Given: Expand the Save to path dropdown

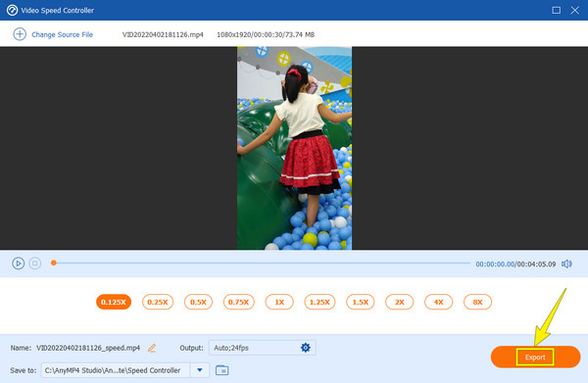Looking at the screenshot, I should (x=200, y=370).
